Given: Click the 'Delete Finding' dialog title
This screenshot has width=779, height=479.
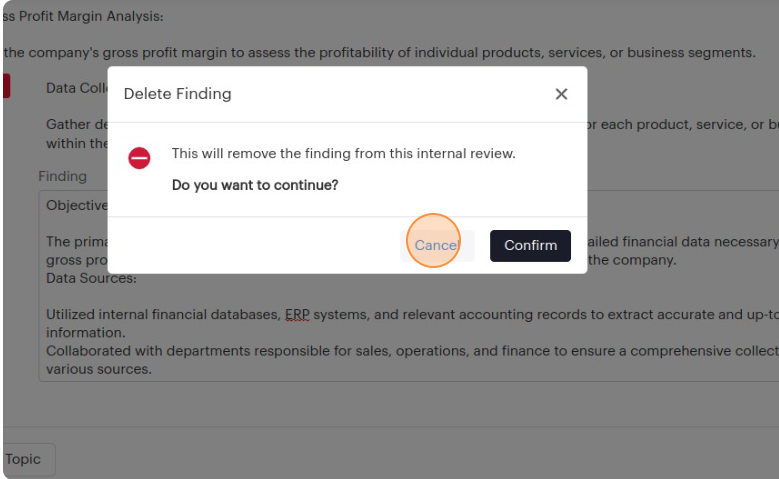Looking at the screenshot, I should pos(177,94).
